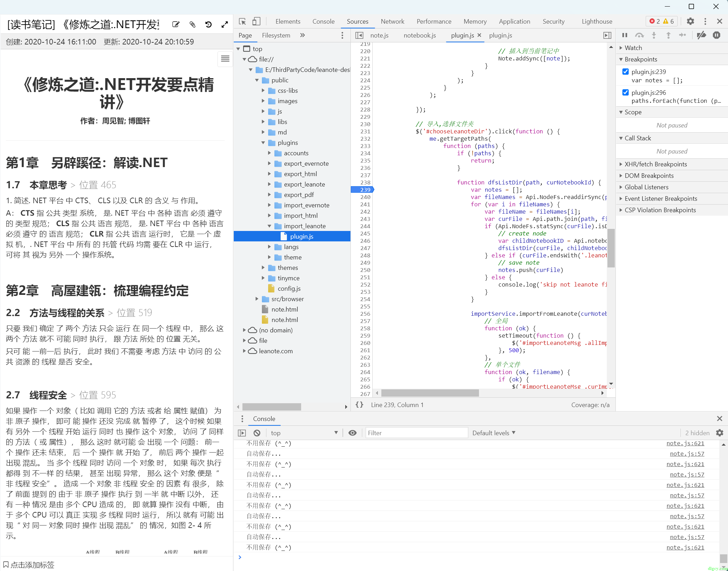Screen dimensions: 728x571
Task: Clear the console icon
Action: pyautogui.click(x=257, y=433)
